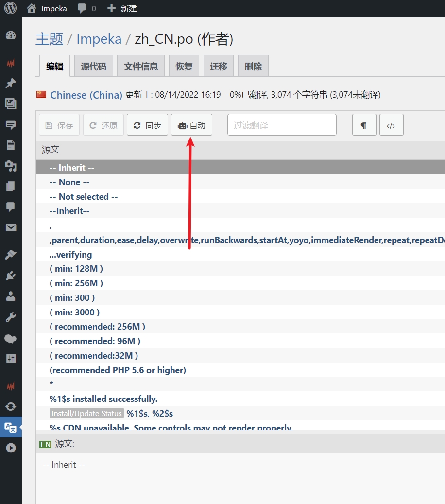
Task: Open the Appearance paintbrush menu icon
Action: 11,255
